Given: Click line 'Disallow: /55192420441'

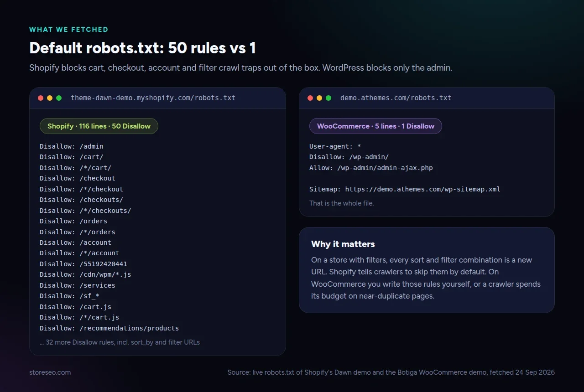Looking at the screenshot, I should tap(83, 264).
